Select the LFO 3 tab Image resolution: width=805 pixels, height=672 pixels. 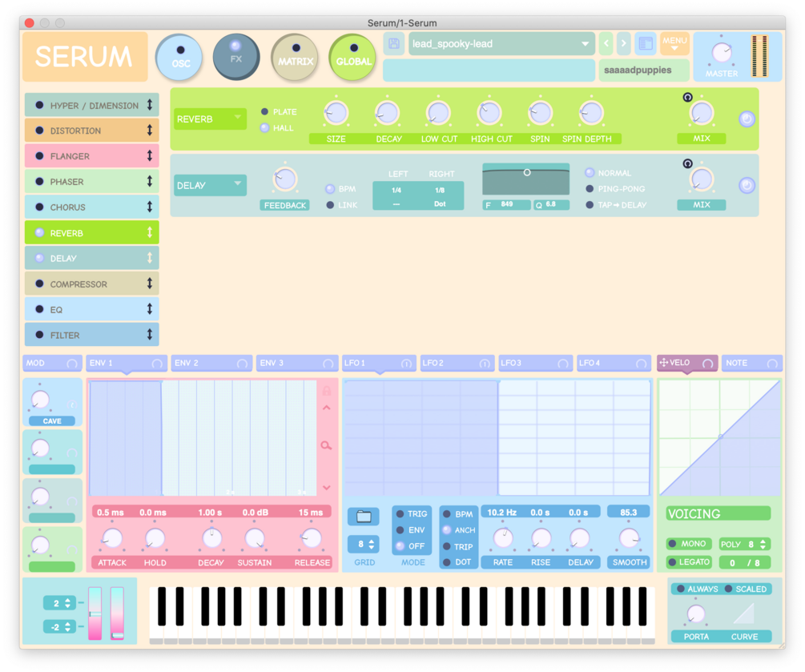coord(536,363)
